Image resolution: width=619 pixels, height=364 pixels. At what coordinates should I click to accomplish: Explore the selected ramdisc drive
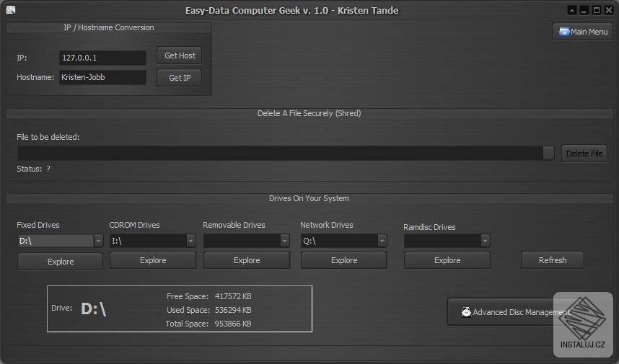[x=447, y=260]
